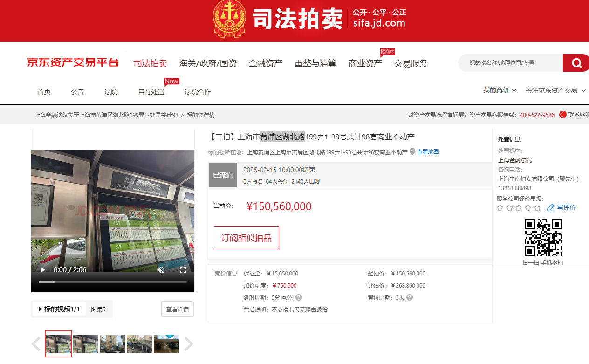Click the search magnifier button
This screenshot has width=589, height=364.
(x=576, y=63)
